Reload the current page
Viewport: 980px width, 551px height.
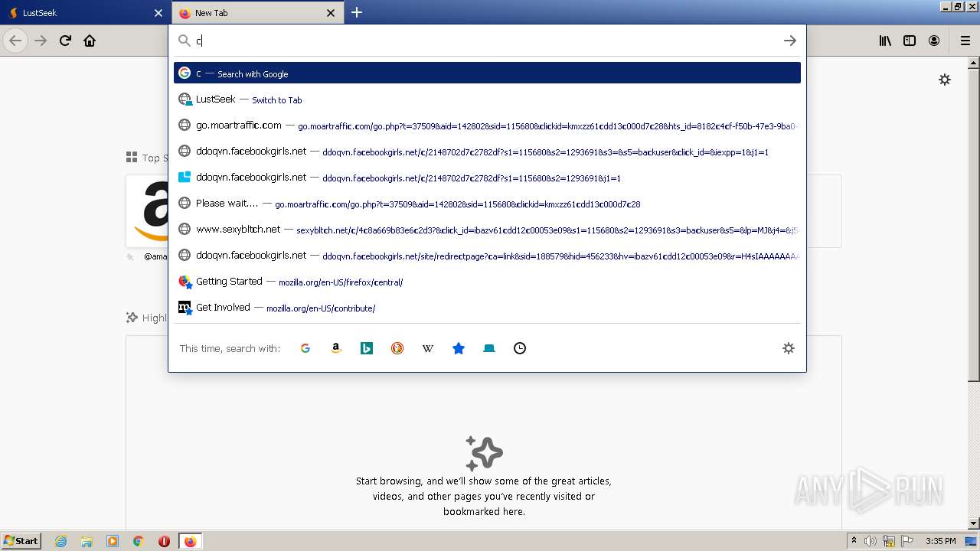65,41
